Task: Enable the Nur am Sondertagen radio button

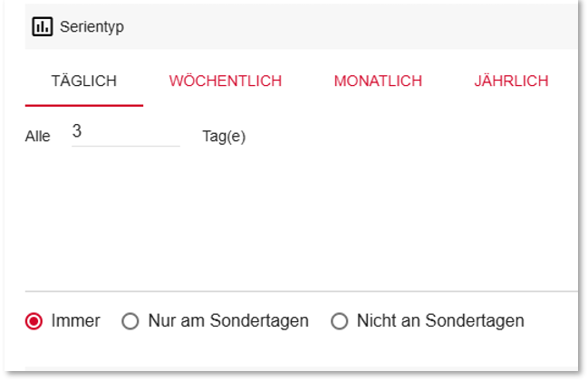Action: click(x=130, y=321)
